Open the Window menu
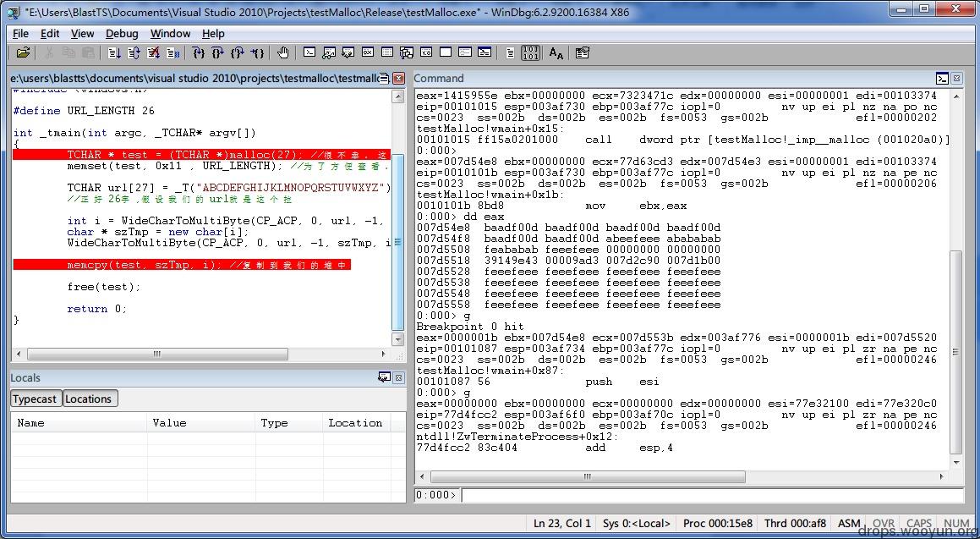 click(x=170, y=33)
